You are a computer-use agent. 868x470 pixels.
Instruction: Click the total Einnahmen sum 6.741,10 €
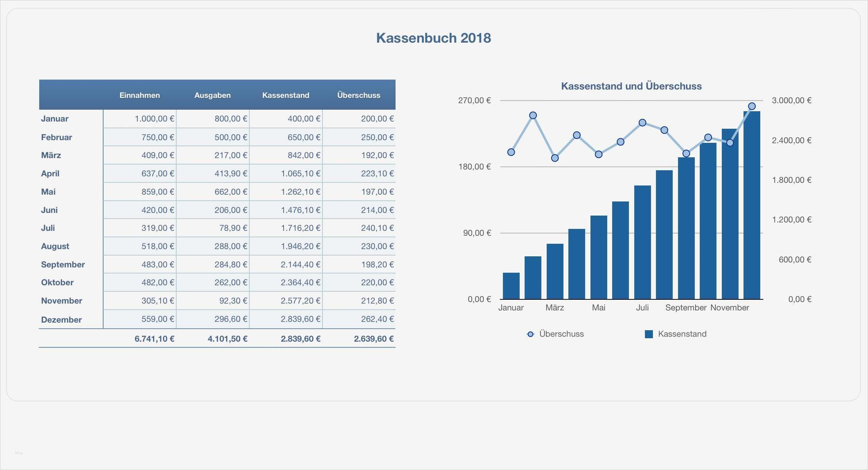tap(154, 339)
